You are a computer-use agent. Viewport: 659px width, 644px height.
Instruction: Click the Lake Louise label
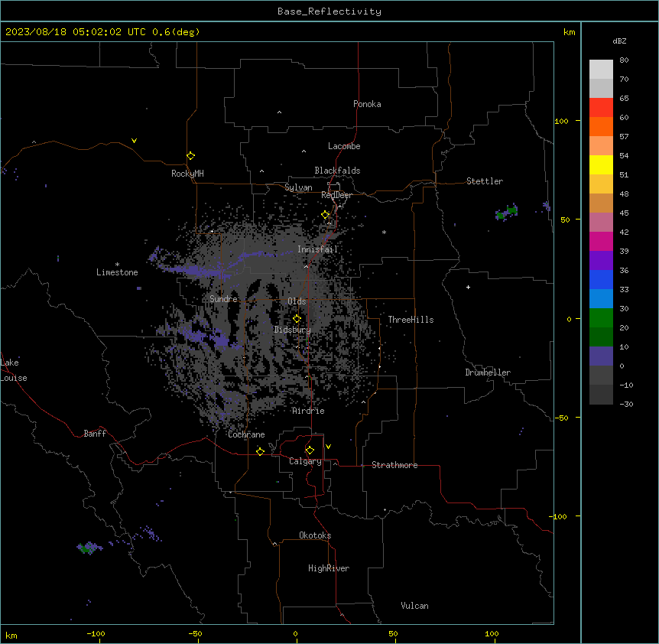click(14, 370)
